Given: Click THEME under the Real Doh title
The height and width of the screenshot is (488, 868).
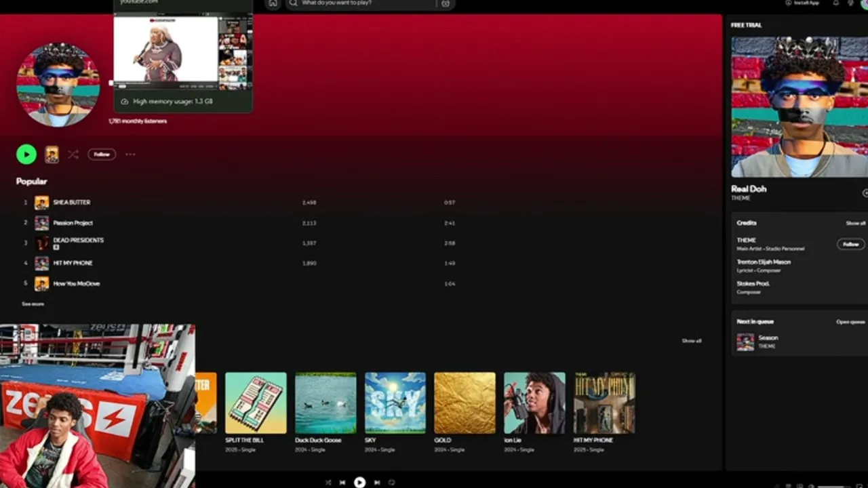Looking at the screenshot, I should [741, 199].
